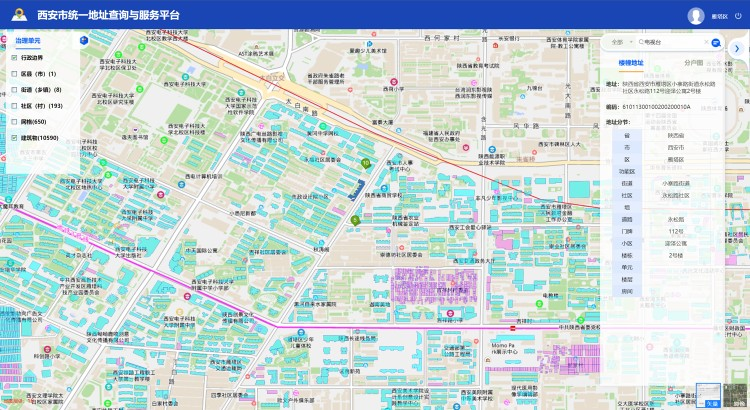
Task: Switch to the 楼幢地址 tab
Action: click(631, 62)
